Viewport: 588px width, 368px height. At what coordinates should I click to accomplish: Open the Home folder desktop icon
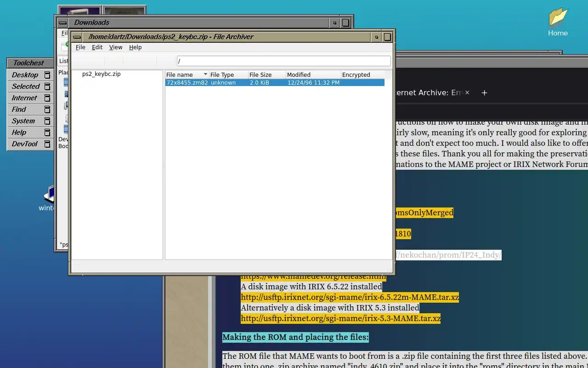point(558,21)
